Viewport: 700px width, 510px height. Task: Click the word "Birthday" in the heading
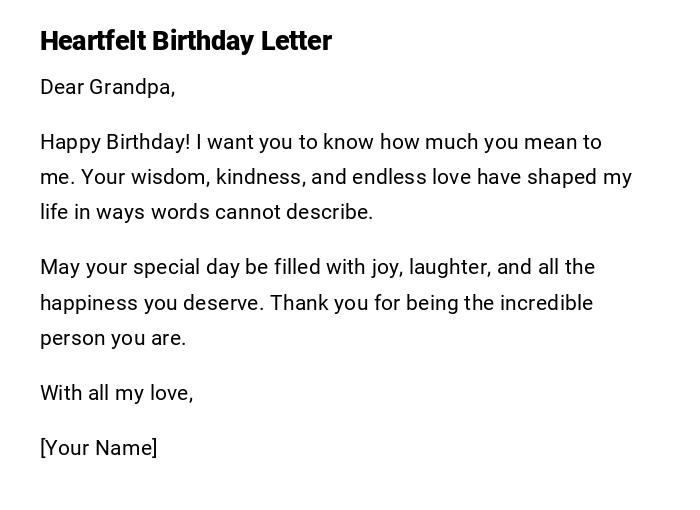202,41
